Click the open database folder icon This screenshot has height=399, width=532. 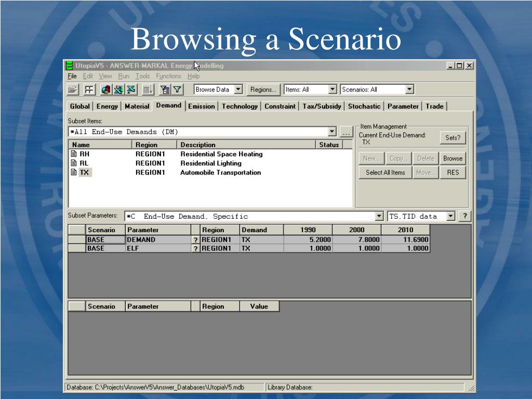pos(73,89)
